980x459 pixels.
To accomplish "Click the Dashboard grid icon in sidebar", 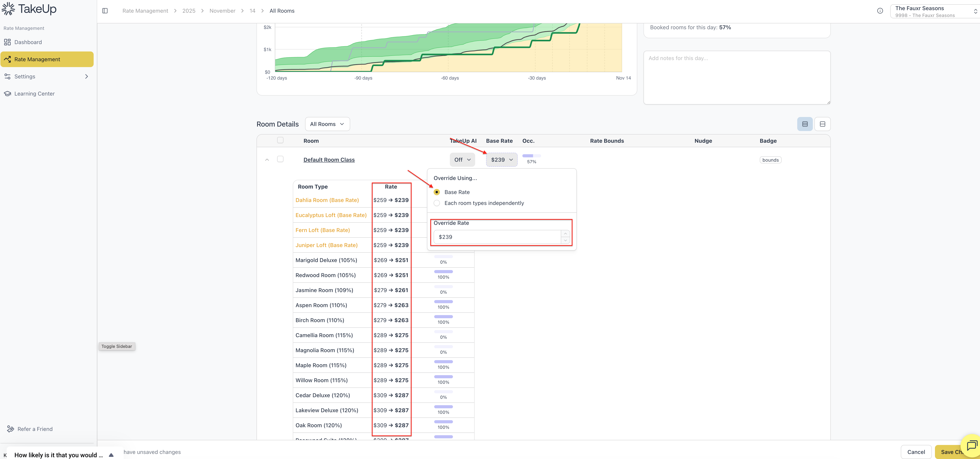I will pyautogui.click(x=7, y=42).
